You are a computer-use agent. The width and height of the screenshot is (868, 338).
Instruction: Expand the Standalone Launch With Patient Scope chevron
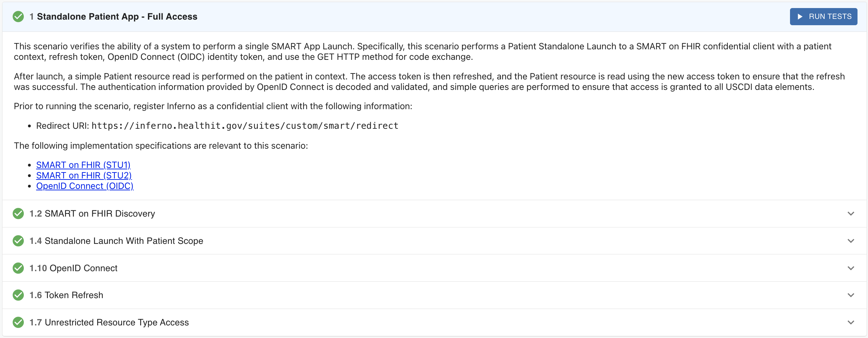pyautogui.click(x=851, y=241)
